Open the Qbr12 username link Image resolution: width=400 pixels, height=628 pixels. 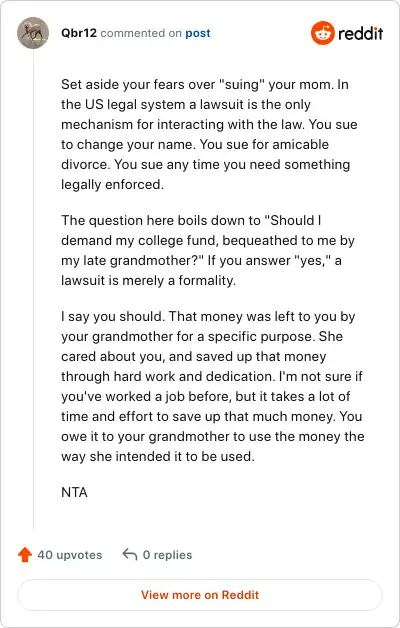pyautogui.click(x=79, y=33)
